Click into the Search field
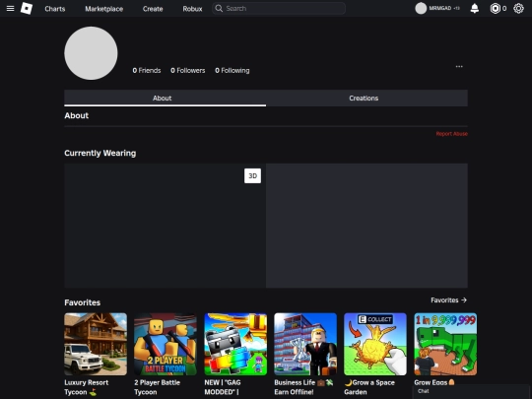 click(279, 9)
